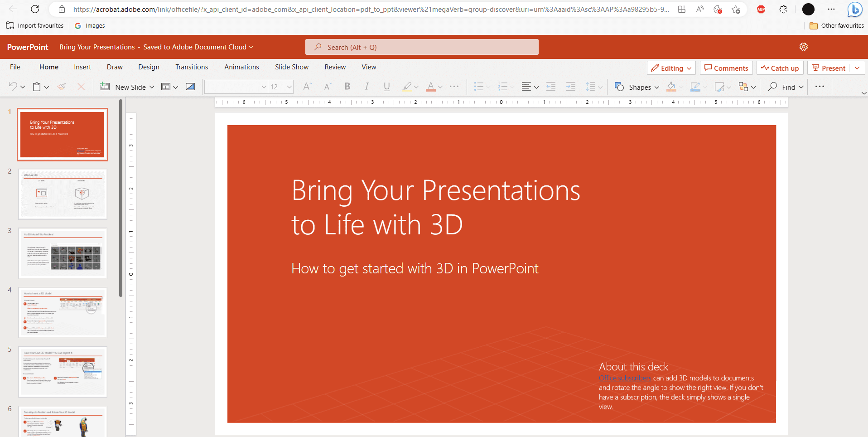The image size is (868, 437).
Task: Click Decrease Font Size icon
Action: pyautogui.click(x=328, y=87)
